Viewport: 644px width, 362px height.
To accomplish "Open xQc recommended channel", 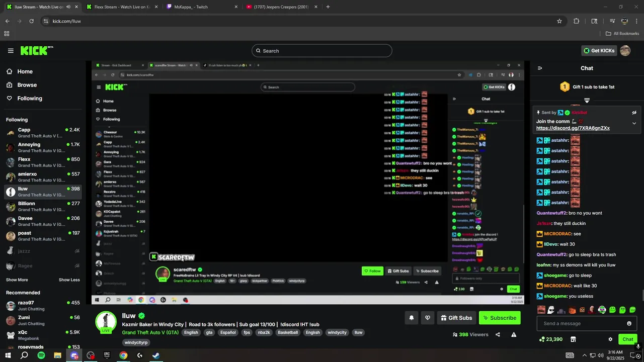I will [x=43, y=335].
